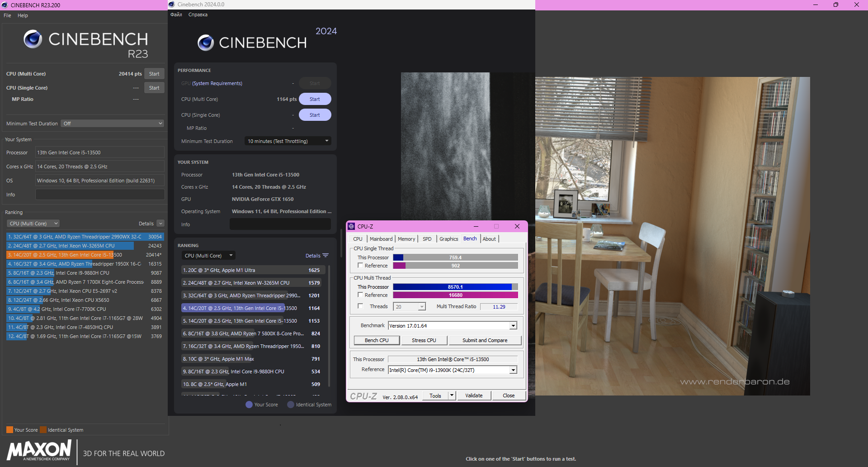Switch to the CPU tab in CPU-Z
868x467 pixels.
click(358, 239)
